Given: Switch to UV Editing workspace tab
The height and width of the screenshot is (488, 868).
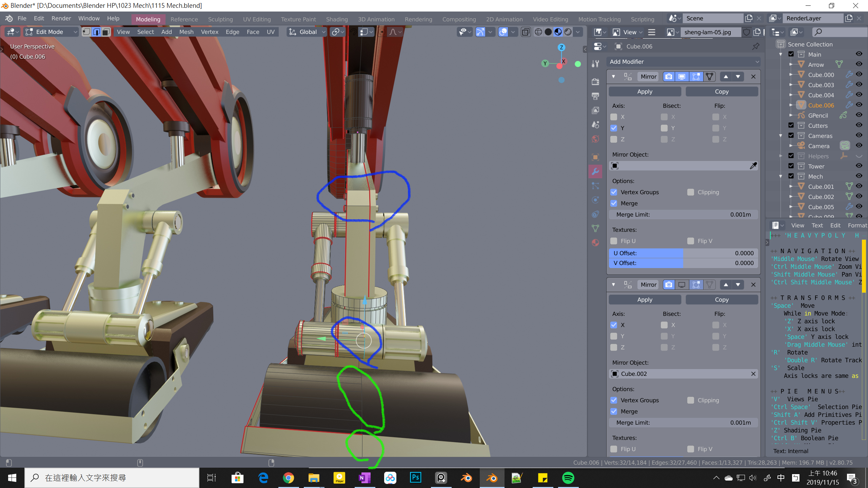Looking at the screenshot, I should tap(257, 19).
